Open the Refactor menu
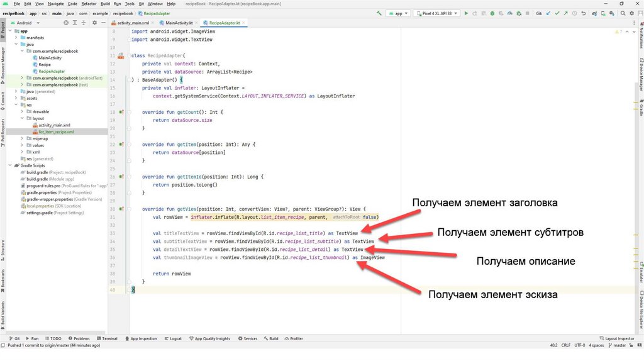644x361 pixels. tap(89, 4)
